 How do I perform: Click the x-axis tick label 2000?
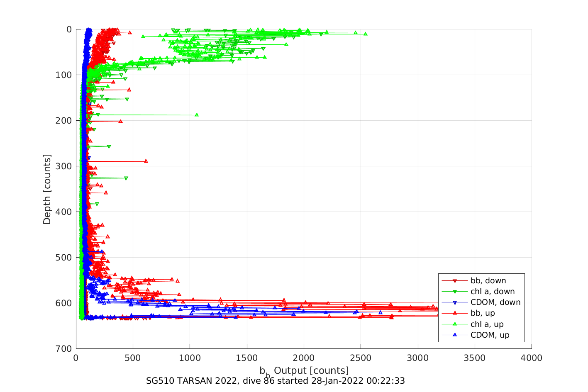point(304,358)
